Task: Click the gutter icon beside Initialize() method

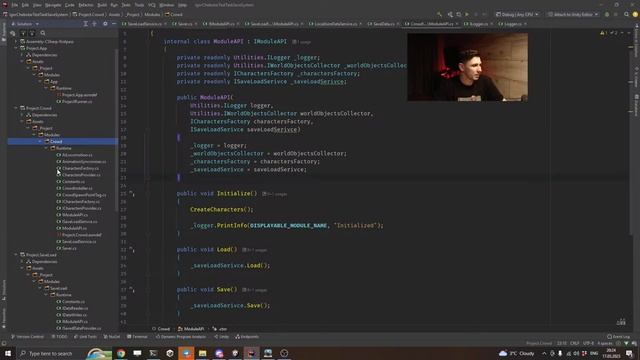Action: pyautogui.click(x=131, y=193)
